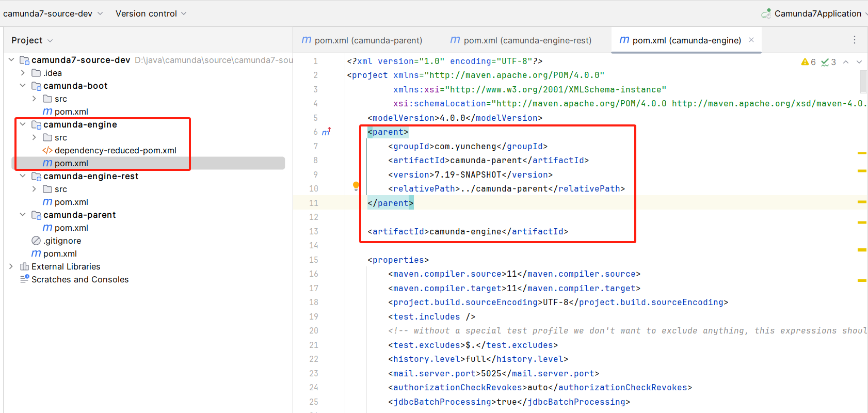868x413 pixels.
Task: Click the jdbcBatchProcessing true line
Action: 509,402
